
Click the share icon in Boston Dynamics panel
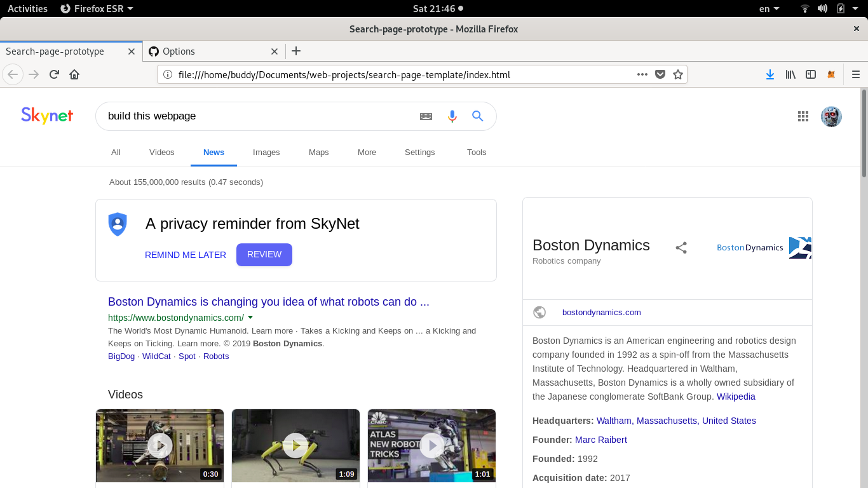tap(681, 248)
